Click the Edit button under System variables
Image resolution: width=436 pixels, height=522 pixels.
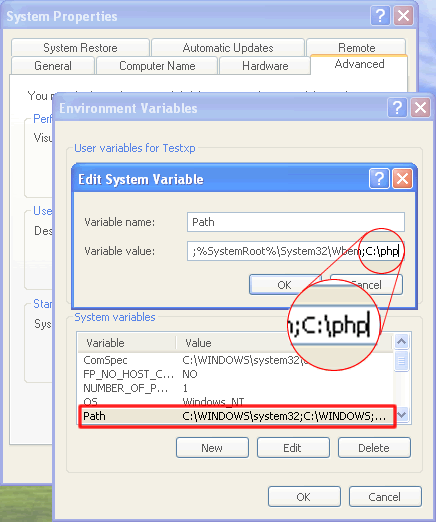point(293,448)
